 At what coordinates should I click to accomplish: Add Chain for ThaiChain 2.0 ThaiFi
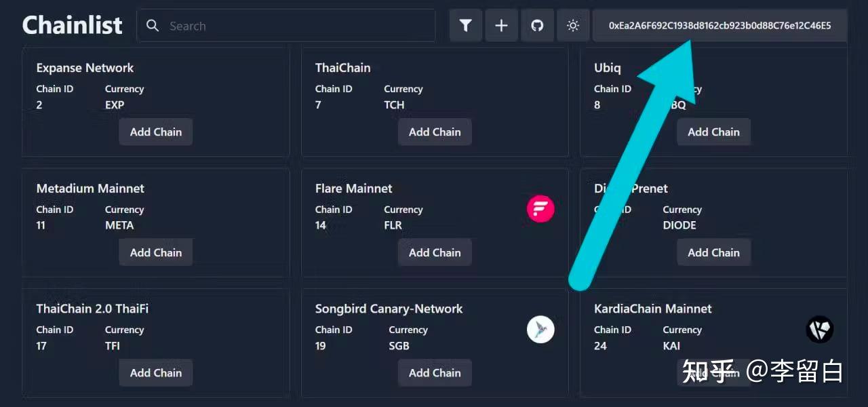point(155,372)
